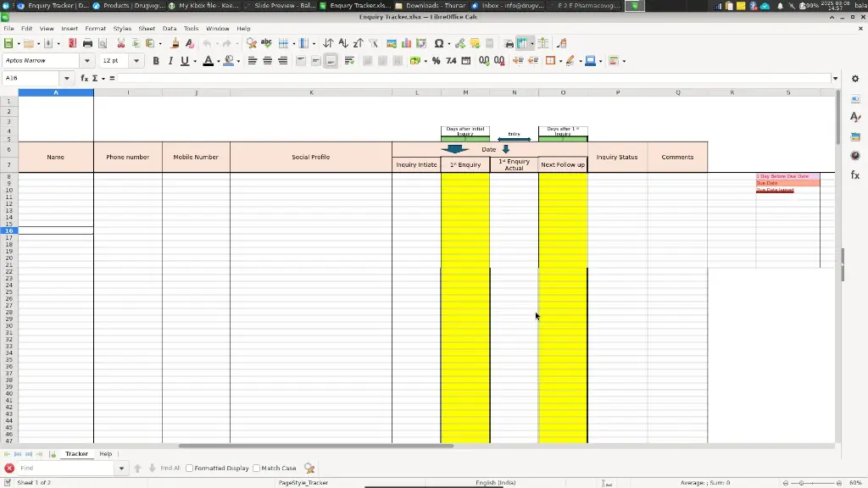Viewport: 868px width, 488px height.
Task: Export the spreadsheet as PDF
Action: coord(72,43)
